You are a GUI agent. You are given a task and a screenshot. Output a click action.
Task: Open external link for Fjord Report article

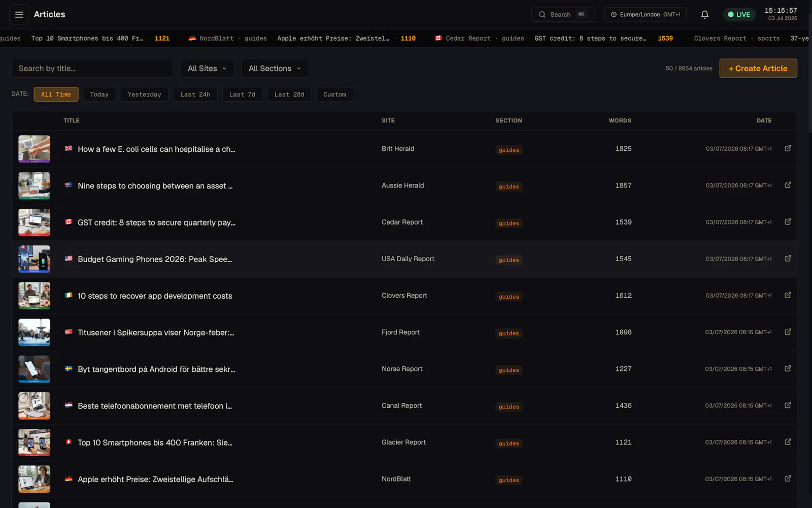pyautogui.click(x=788, y=332)
